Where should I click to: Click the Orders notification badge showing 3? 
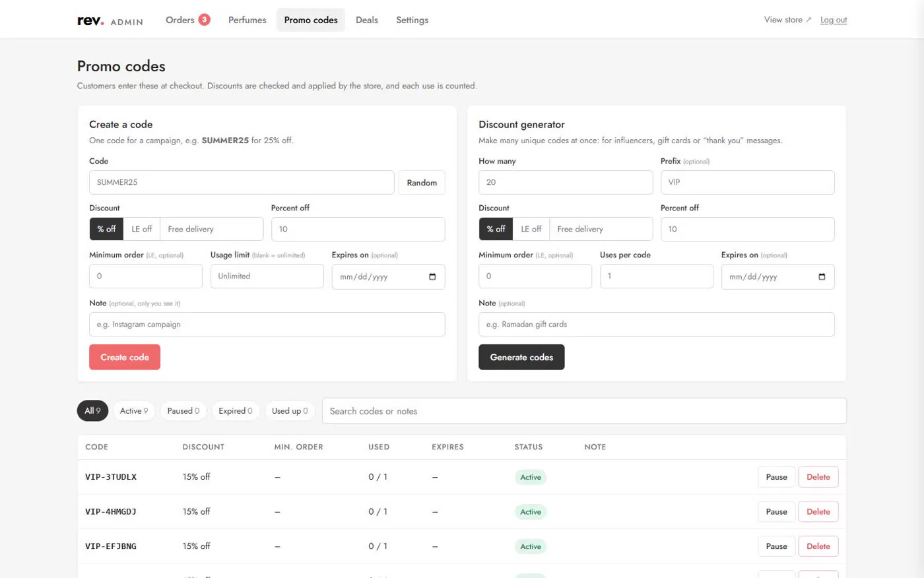[205, 20]
